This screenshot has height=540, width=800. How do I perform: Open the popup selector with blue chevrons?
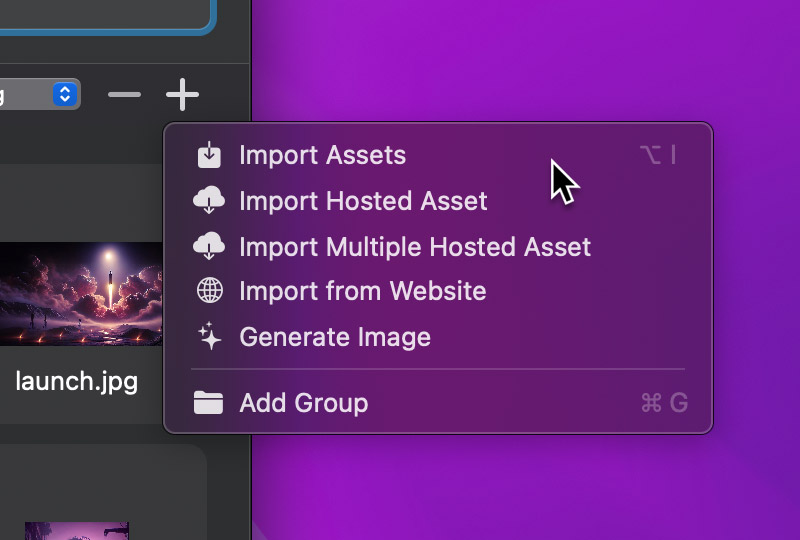[65, 95]
